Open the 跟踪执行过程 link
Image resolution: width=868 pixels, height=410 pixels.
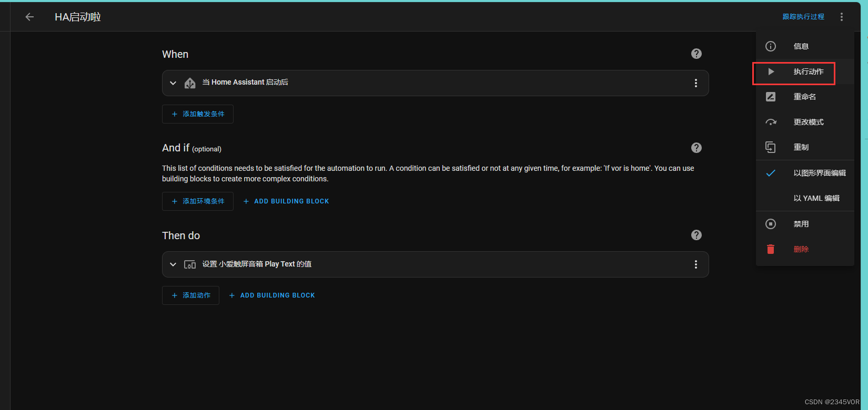[x=803, y=17]
